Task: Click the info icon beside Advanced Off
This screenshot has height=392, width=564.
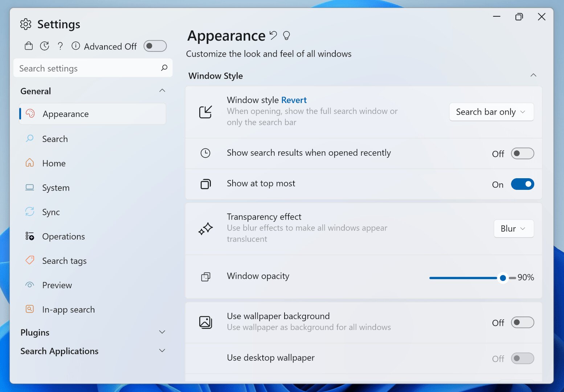Action: tap(75, 46)
